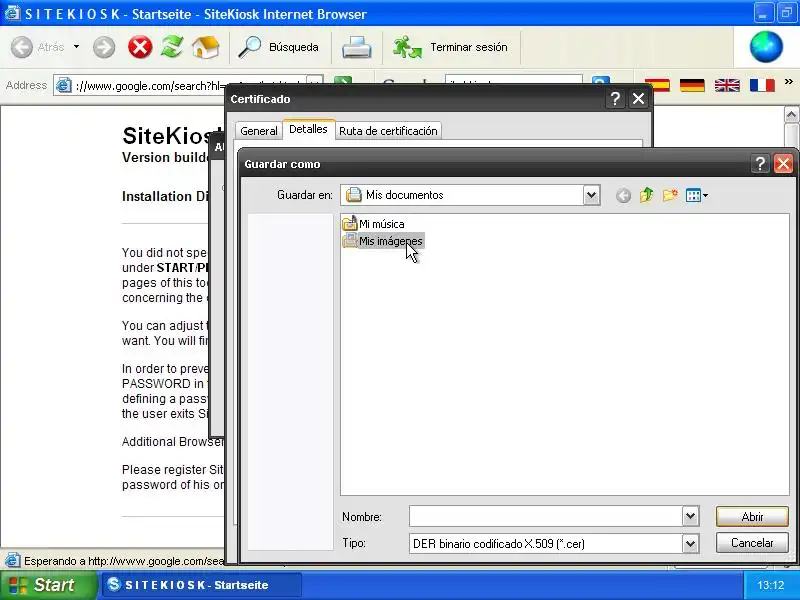Click help question mark of Certificado dialog
The height and width of the screenshot is (600, 800).
(x=615, y=98)
